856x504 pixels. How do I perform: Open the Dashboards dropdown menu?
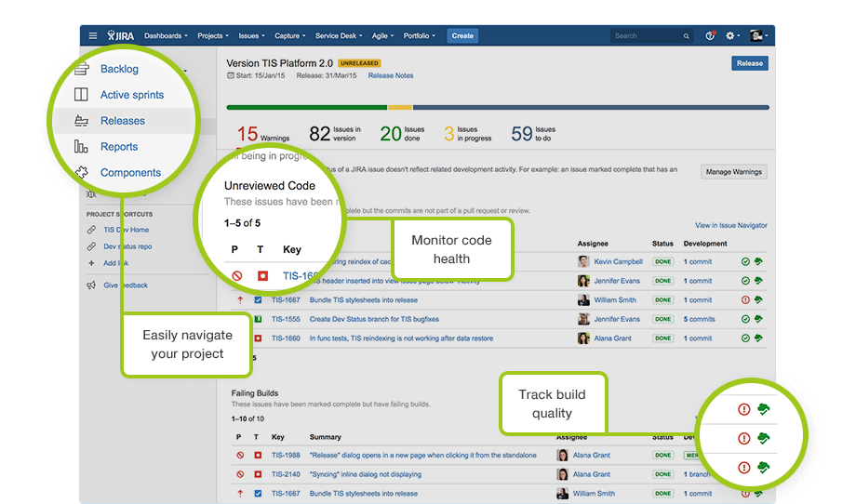point(166,36)
